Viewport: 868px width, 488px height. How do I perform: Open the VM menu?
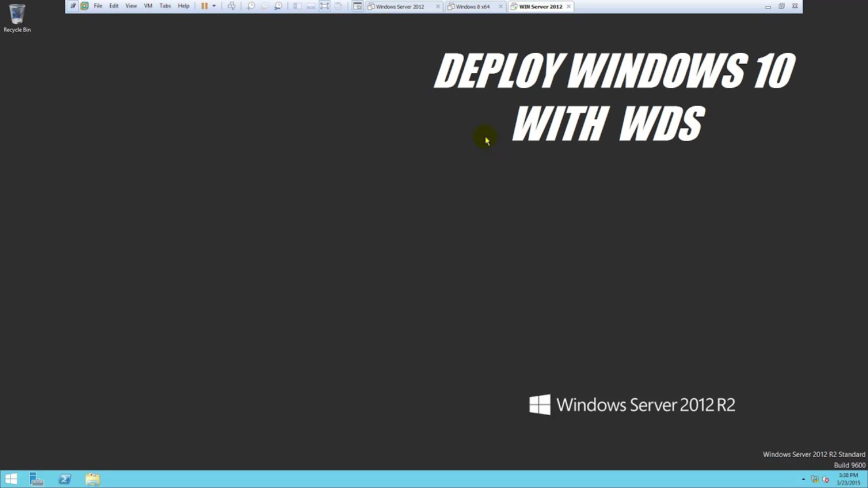click(148, 6)
